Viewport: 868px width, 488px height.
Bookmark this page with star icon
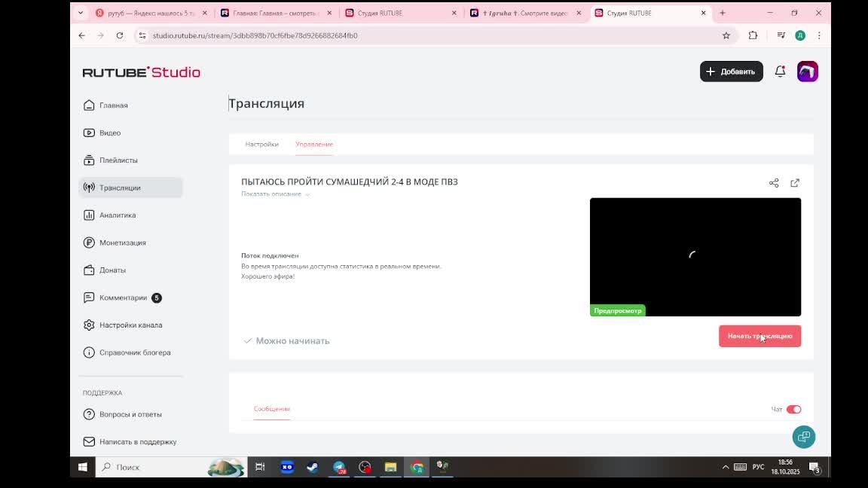[726, 35]
